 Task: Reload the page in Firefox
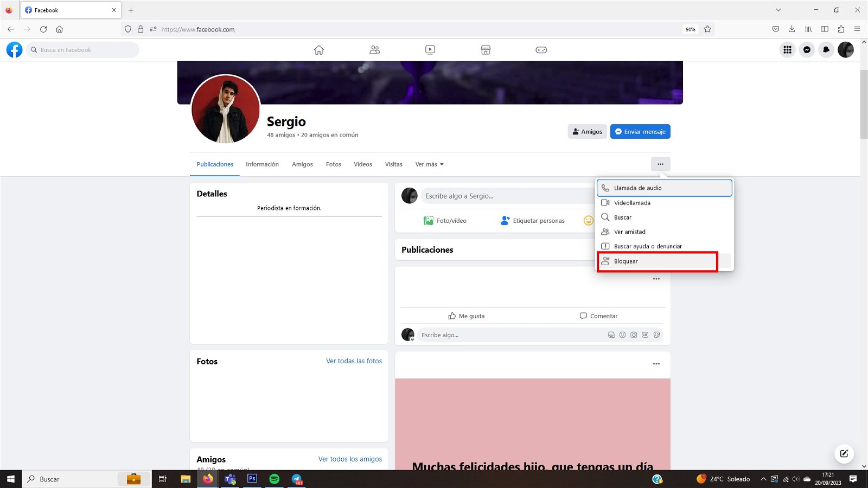point(43,29)
